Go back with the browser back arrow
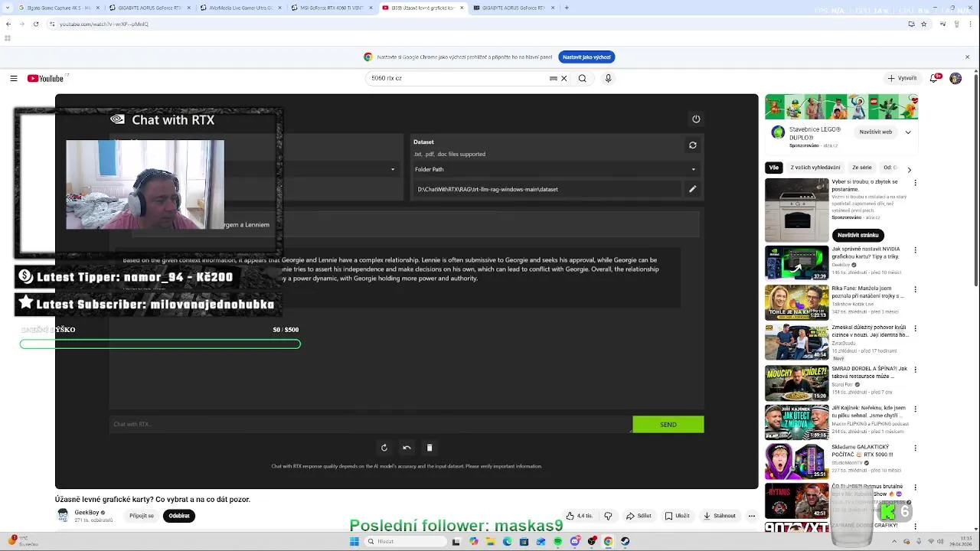The height and width of the screenshot is (551, 980). tap(8, 24)
